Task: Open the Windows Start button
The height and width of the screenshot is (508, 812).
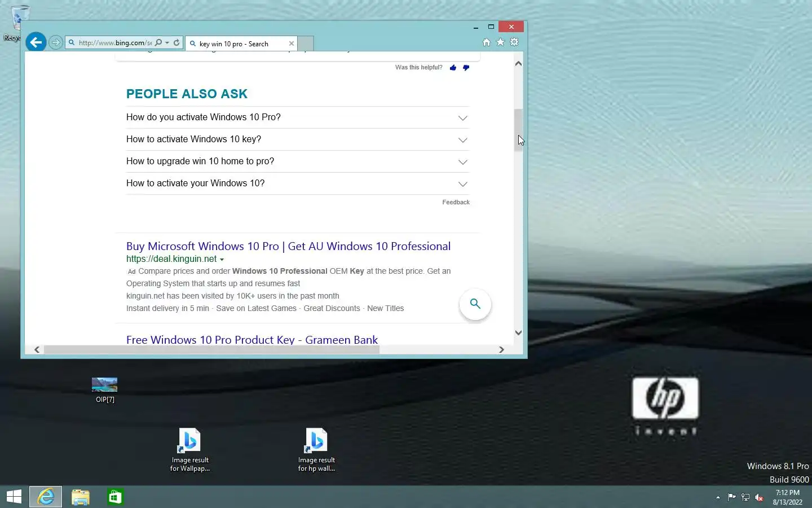Action: click(14, 497)
